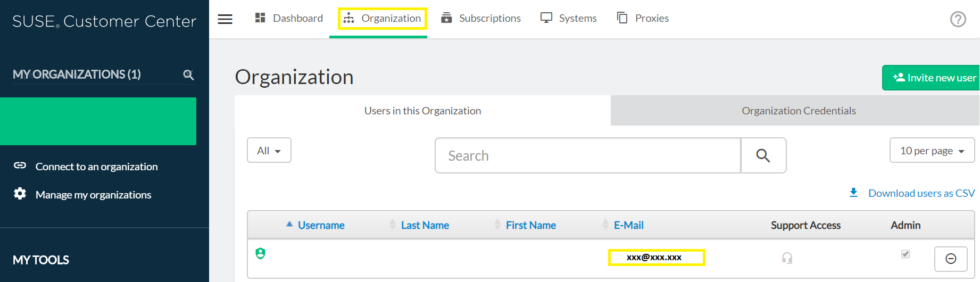This screenshot has height=282, width=980.
Task: Click the Admin column header
Action: 906,225
